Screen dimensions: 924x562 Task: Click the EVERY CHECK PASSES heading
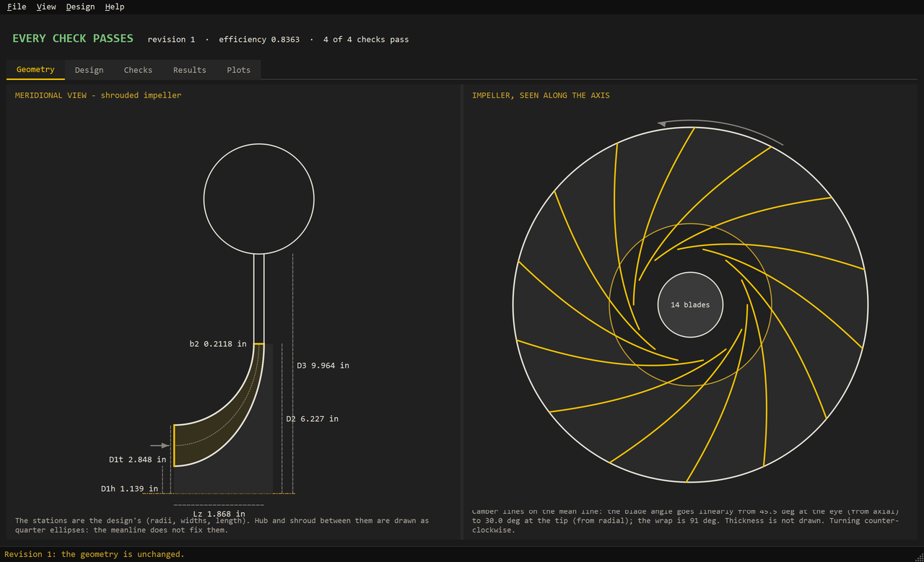(73, 38)
